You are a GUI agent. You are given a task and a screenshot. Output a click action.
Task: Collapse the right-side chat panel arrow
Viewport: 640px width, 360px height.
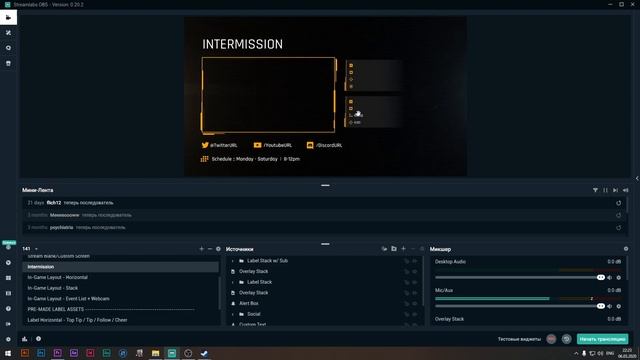(x=637, y=178)
